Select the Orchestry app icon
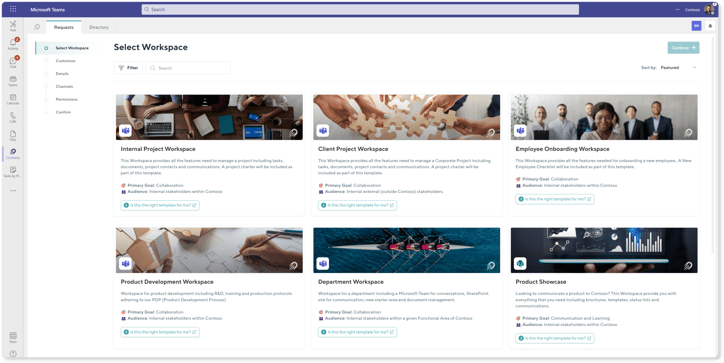Viewport: 724px width, 363px height. click(13, 153)
